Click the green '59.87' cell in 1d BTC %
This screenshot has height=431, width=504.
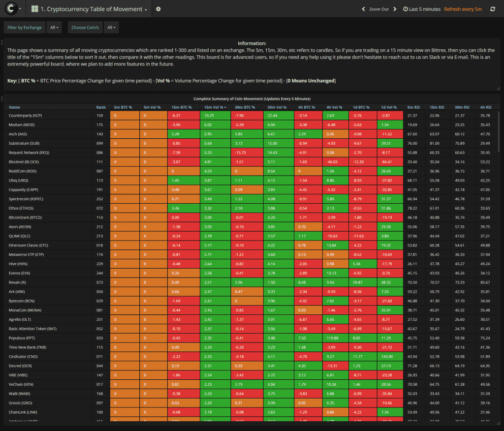(363, 282)
